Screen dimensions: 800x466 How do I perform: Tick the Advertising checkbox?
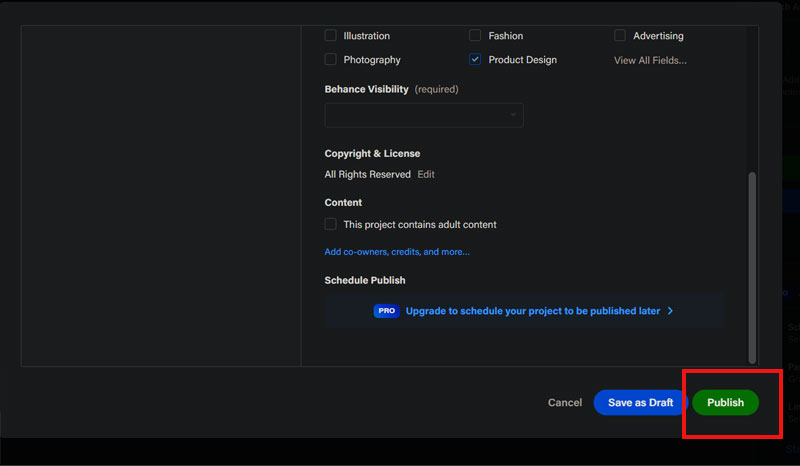(620, 36)
